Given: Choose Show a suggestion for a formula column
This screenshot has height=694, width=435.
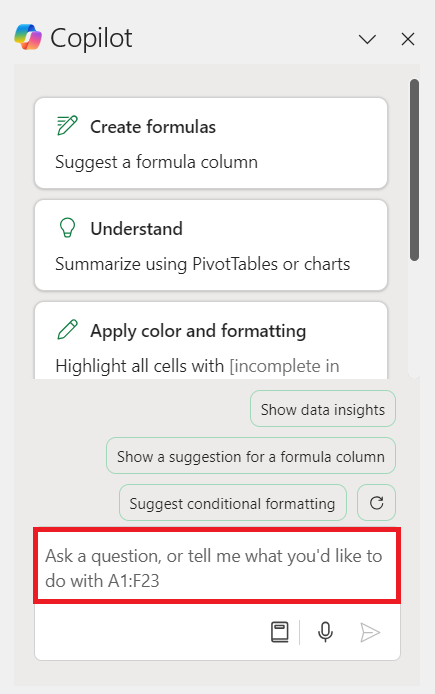Looking at the screenshot, I should coord(251,456).
